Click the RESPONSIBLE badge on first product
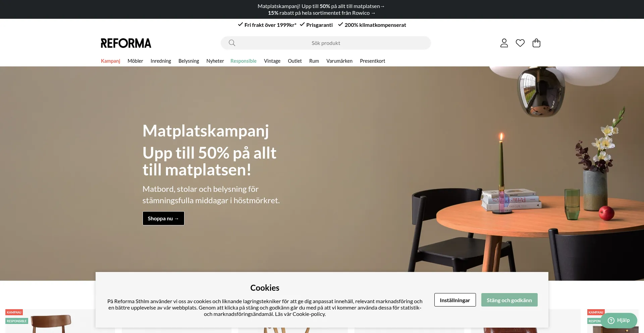 coord(17,321)
